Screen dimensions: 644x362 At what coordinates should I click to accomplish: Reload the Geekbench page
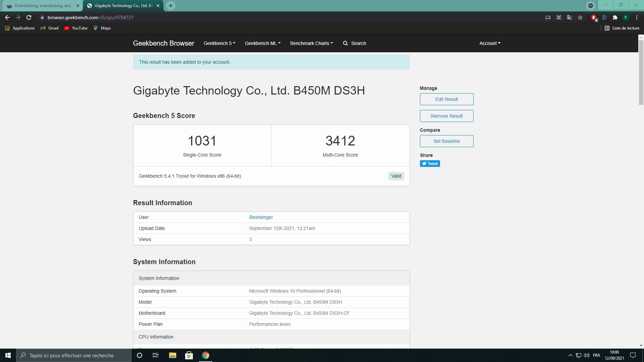29,17
